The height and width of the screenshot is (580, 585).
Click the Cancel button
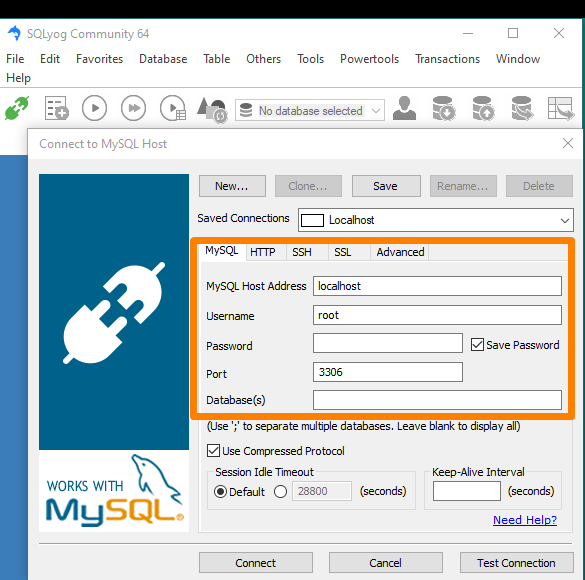[x=385, y=562]
